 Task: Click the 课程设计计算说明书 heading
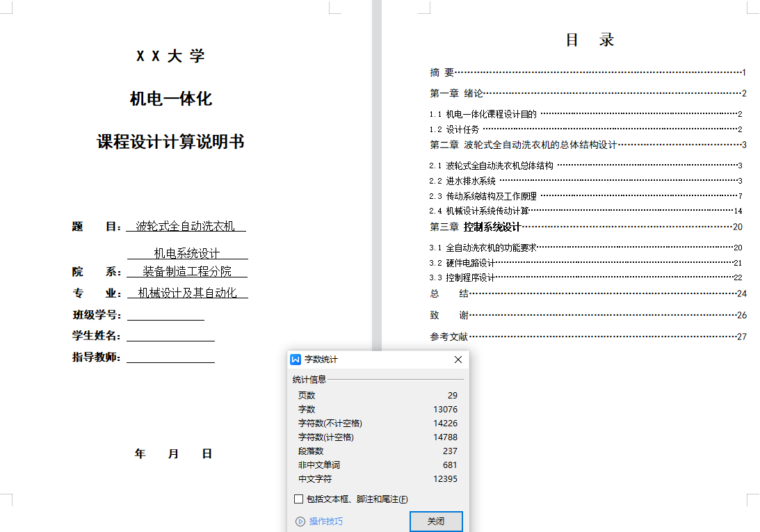click(x=170, y=142)
